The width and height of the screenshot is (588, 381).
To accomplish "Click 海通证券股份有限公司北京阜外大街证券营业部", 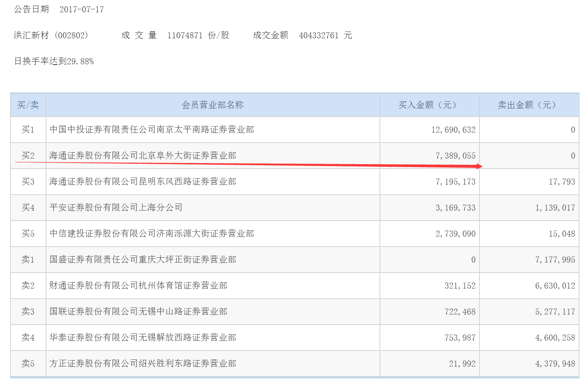I will [x=143, y=156].
